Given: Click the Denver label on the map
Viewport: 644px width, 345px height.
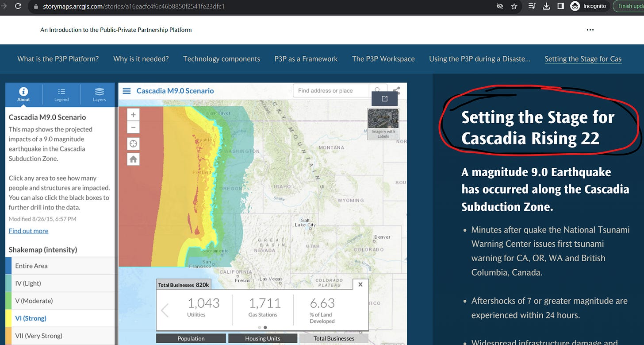Looking at the screenshot, I should [x=382, y=237].
